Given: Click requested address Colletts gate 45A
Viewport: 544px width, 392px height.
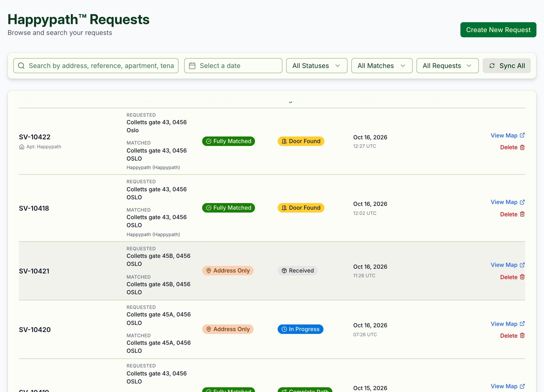Looking at the screenshot, I should 158,319.
